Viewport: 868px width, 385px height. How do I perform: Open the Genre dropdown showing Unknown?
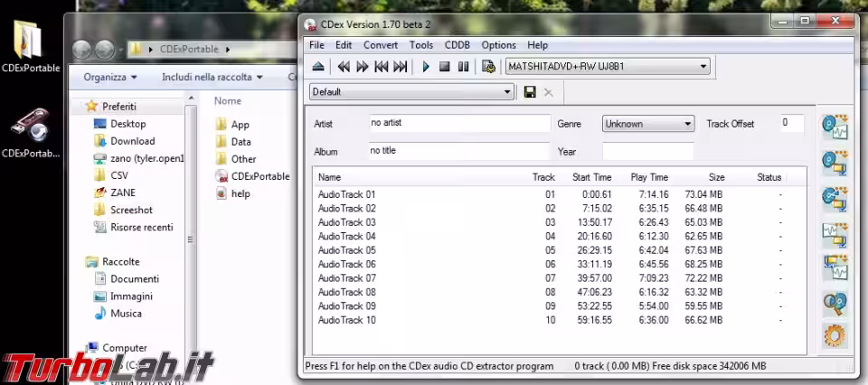click(x=687, y=124)
